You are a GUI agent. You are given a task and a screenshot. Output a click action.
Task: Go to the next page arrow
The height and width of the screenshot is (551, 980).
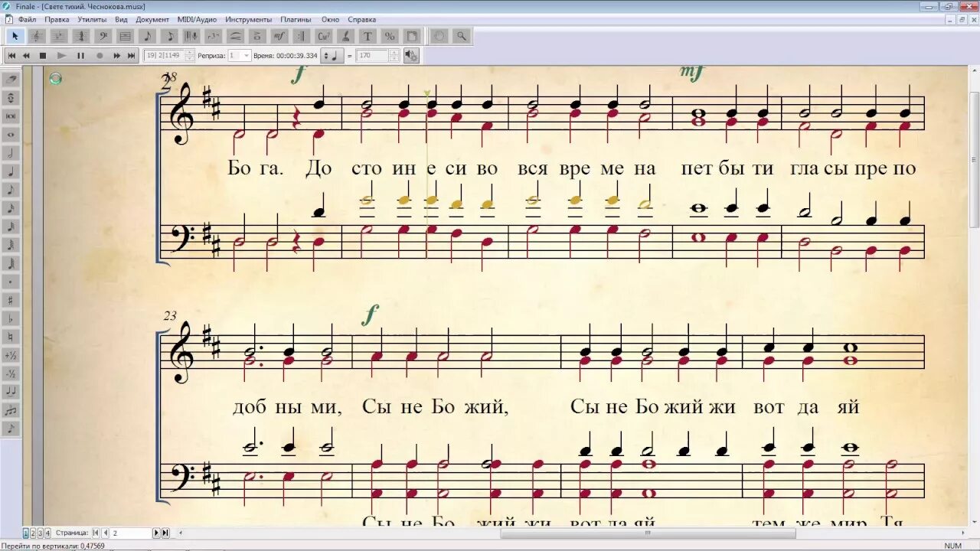tap(156, 533)
